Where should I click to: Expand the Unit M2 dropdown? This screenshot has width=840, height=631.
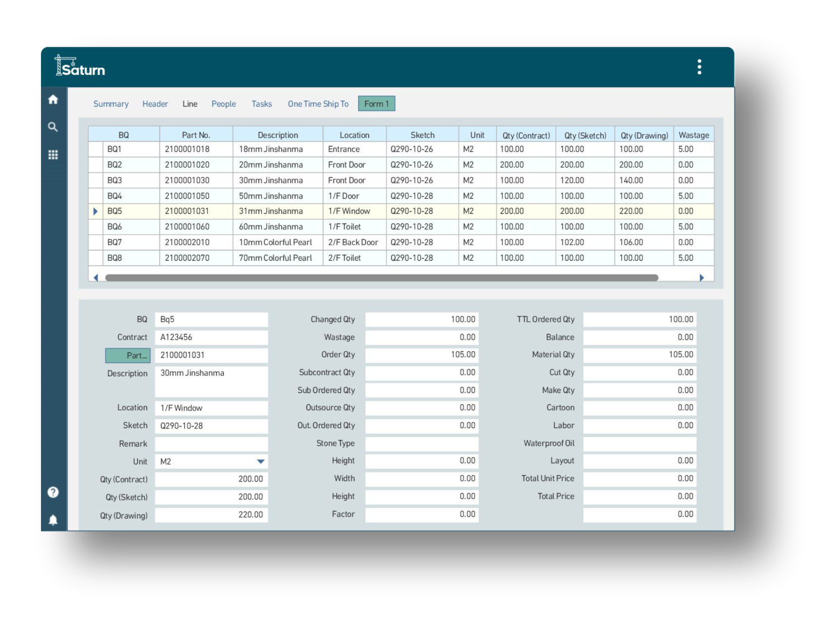(260, 462)
